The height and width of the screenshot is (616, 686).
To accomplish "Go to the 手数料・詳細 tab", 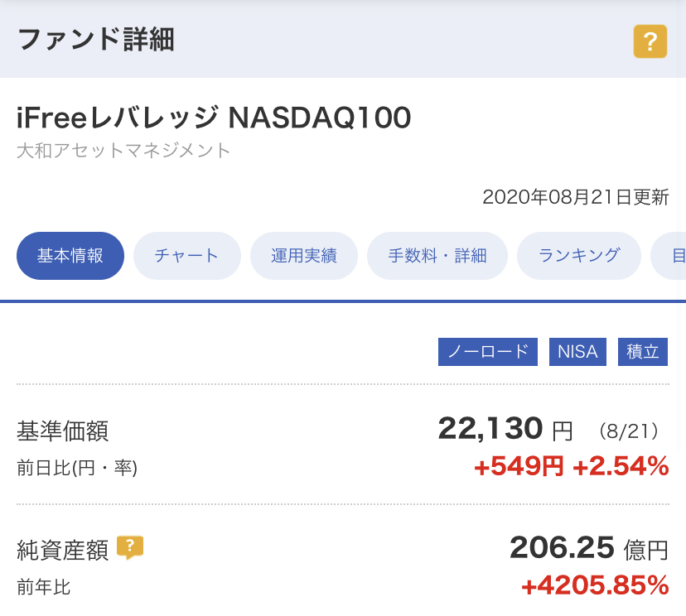I will [x=437, y=256].
